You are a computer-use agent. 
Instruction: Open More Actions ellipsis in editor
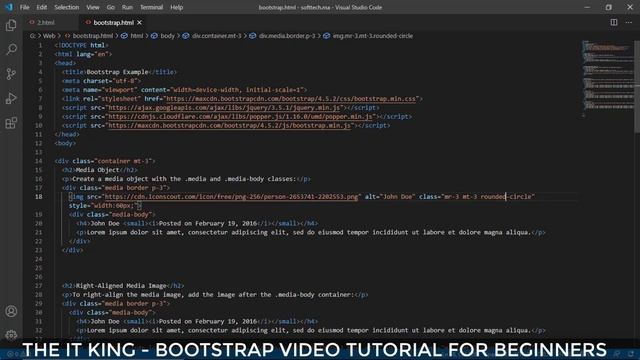point(629,22)
